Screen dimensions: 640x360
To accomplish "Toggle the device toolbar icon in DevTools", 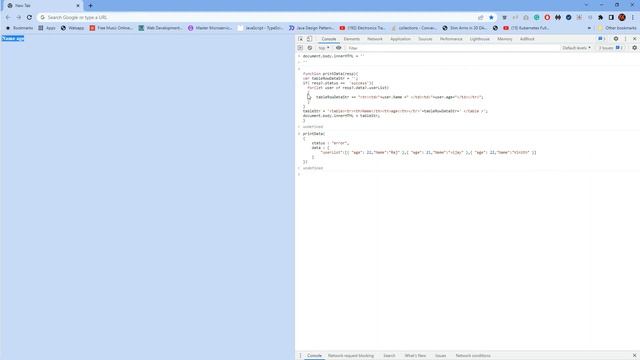I will click(x=309, y=39).
